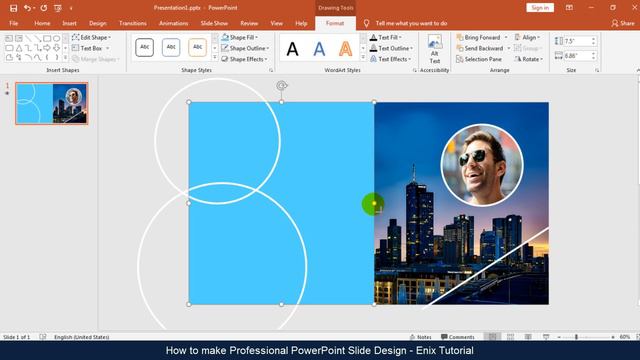
Task: Apply the black fill A WordArt style
Action: click(292, 49)
